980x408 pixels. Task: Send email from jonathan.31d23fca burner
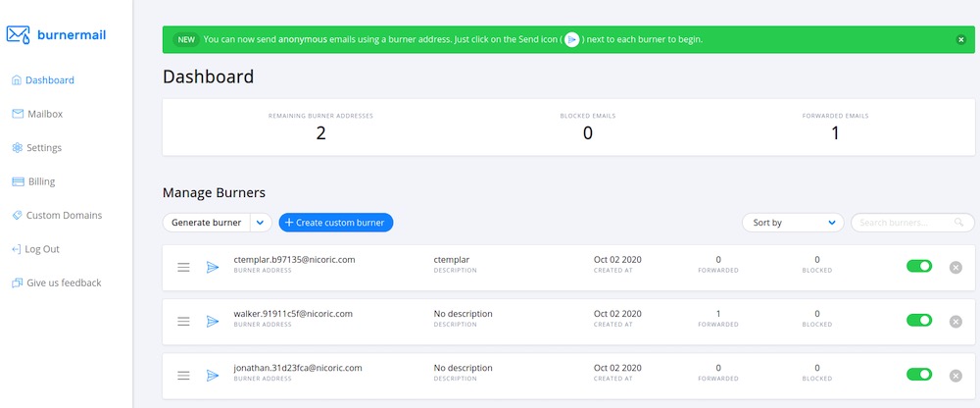[213, 376]
